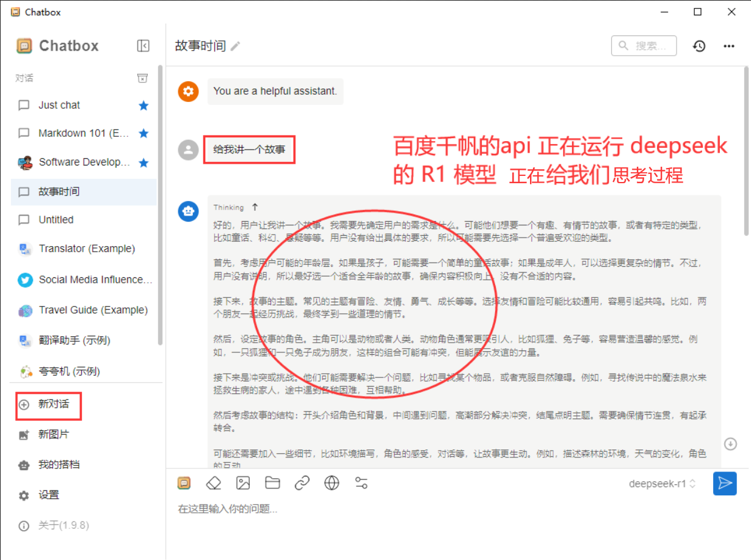The height and width of the screenshot is (560, 751).
Task: Send the message with the blue arrow button
Action: pyautogui.click(x=725, y=483)
